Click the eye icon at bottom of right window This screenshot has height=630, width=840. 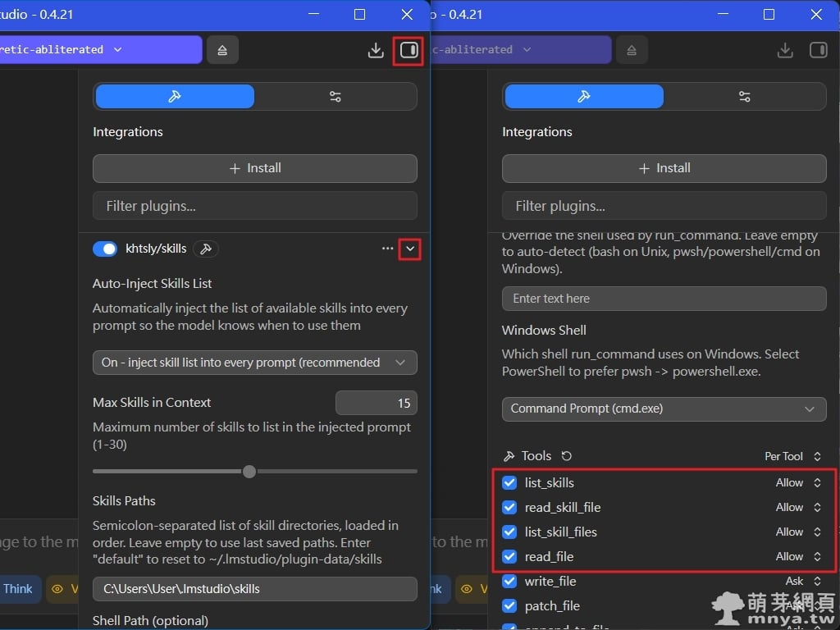coord(467,589)
